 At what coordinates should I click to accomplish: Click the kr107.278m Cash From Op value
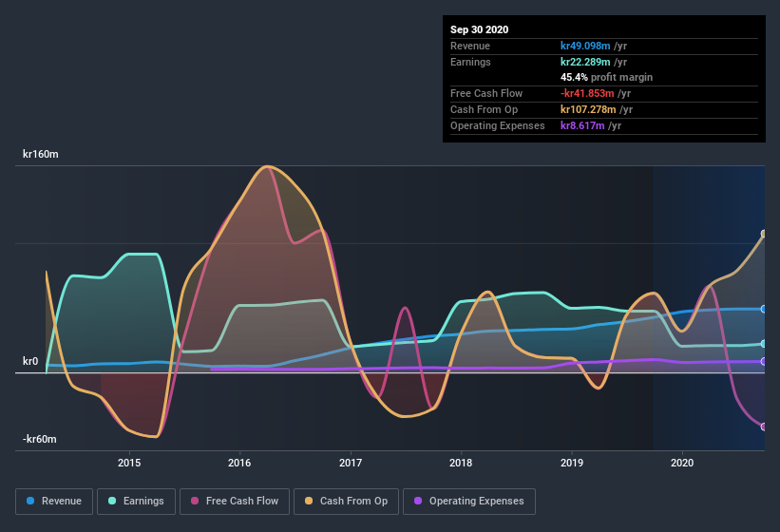pyautogui.click(x=588, y=109)
